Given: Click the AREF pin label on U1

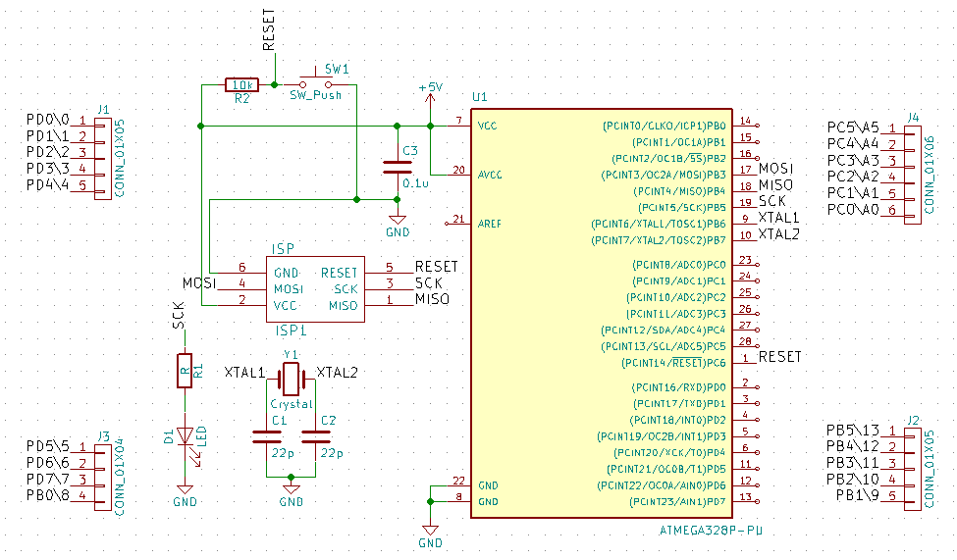Looking at the screenshot, I should [x=490, y=224].
